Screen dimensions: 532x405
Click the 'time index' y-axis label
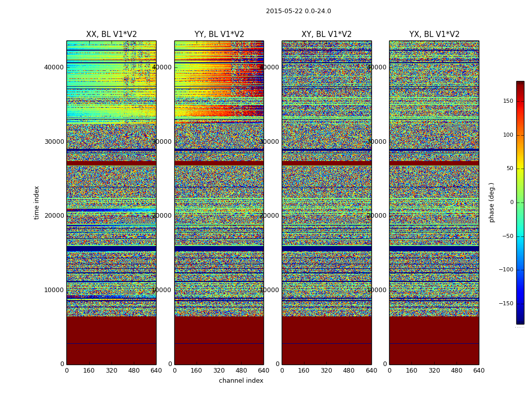click(x=36, y=202)
